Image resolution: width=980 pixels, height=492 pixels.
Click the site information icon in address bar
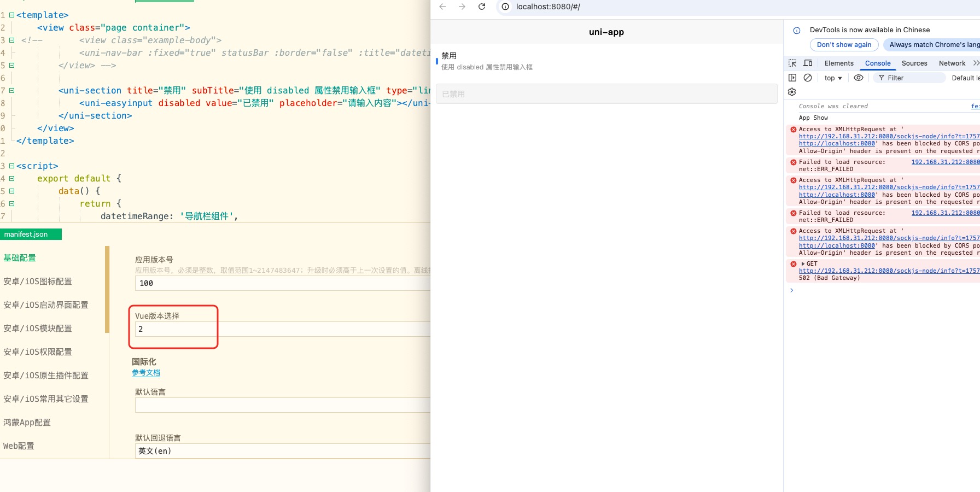tap(505, 7)
